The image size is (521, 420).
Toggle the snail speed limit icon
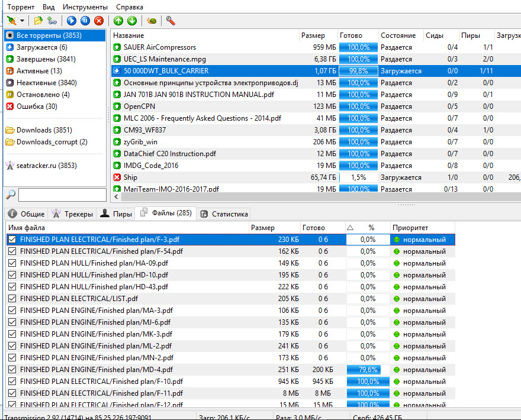point(152,21)
